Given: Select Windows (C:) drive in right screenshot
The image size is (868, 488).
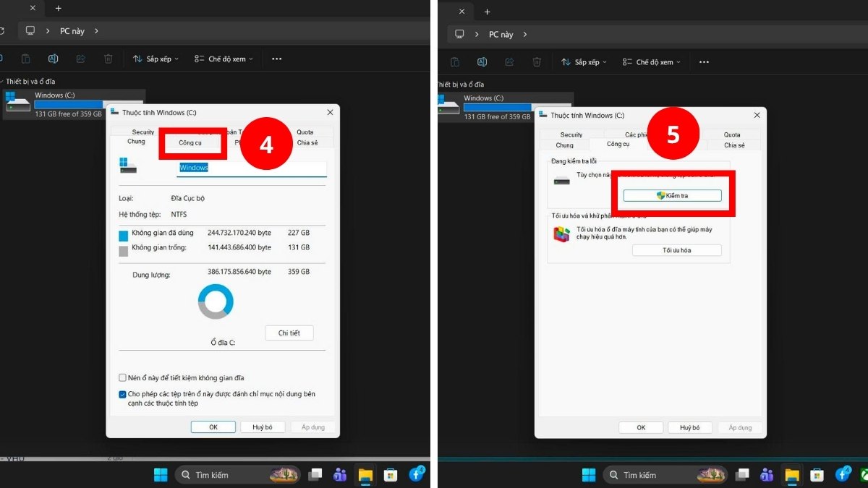Looking at the screenshot, I should point(504,108).
